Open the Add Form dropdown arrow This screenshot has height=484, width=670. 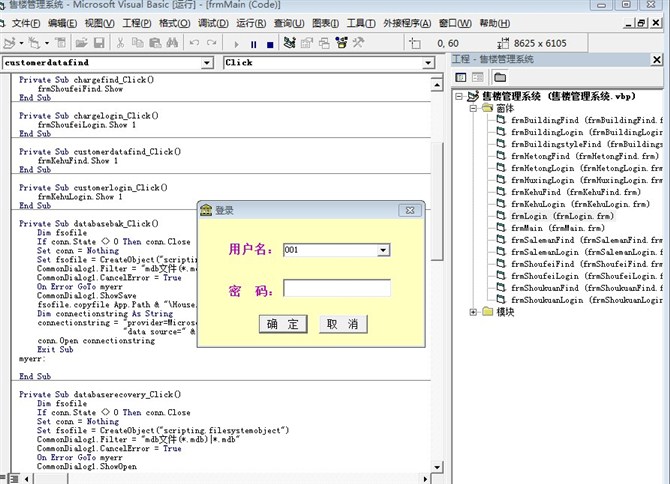click(x=47, y=43)
